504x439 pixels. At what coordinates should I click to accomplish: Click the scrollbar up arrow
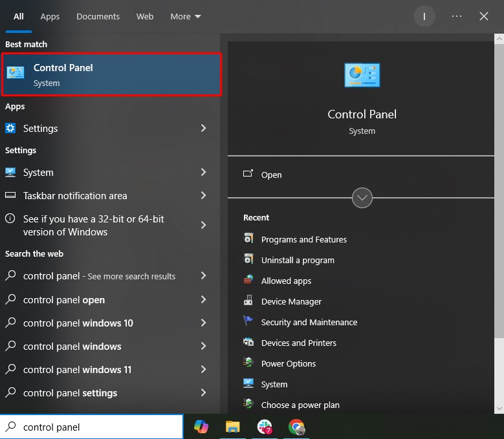click(x=499, y=39)
